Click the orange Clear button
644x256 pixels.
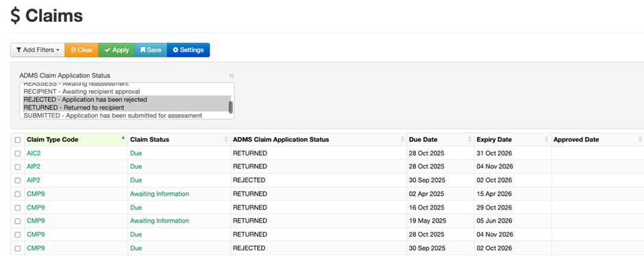(82, 50)
